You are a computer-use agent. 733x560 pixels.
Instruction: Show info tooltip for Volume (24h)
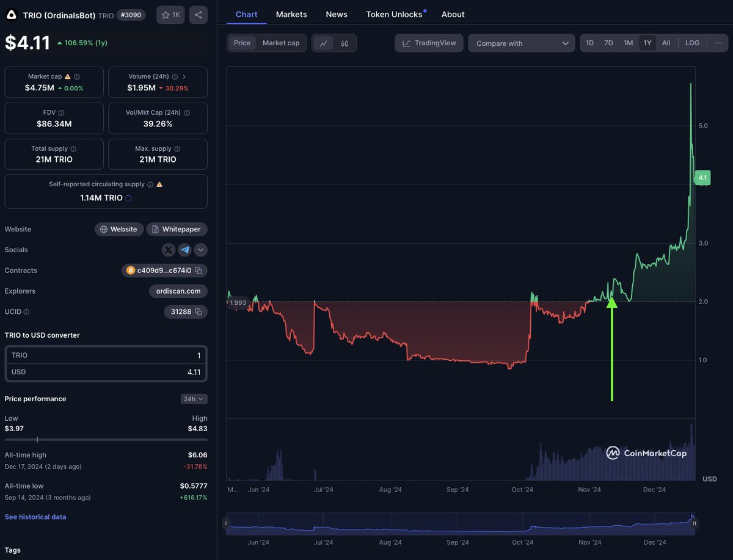175,76
